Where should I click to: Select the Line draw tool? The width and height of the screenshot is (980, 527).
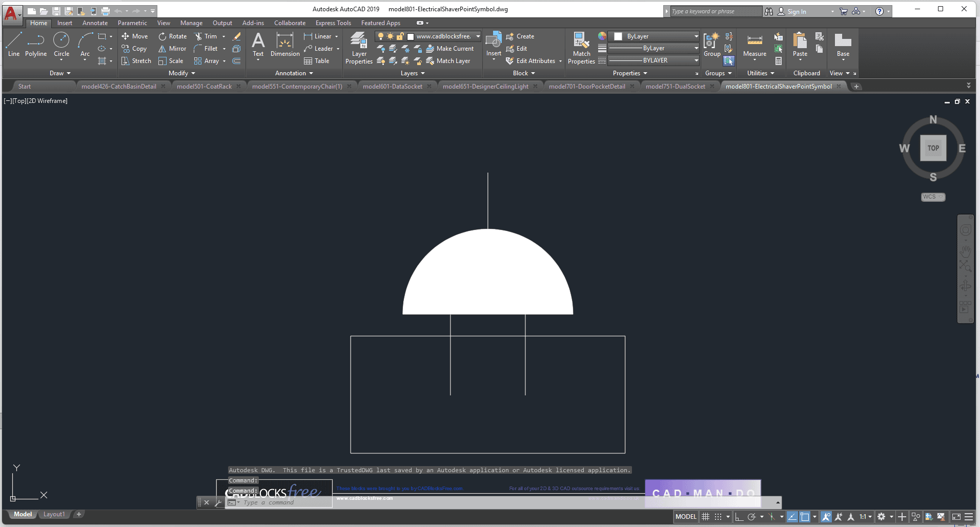14,44
